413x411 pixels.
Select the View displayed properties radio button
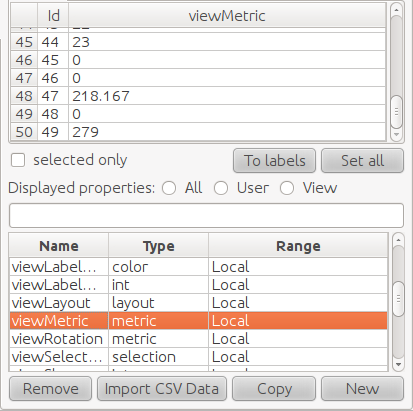click(x=287, y=188)
